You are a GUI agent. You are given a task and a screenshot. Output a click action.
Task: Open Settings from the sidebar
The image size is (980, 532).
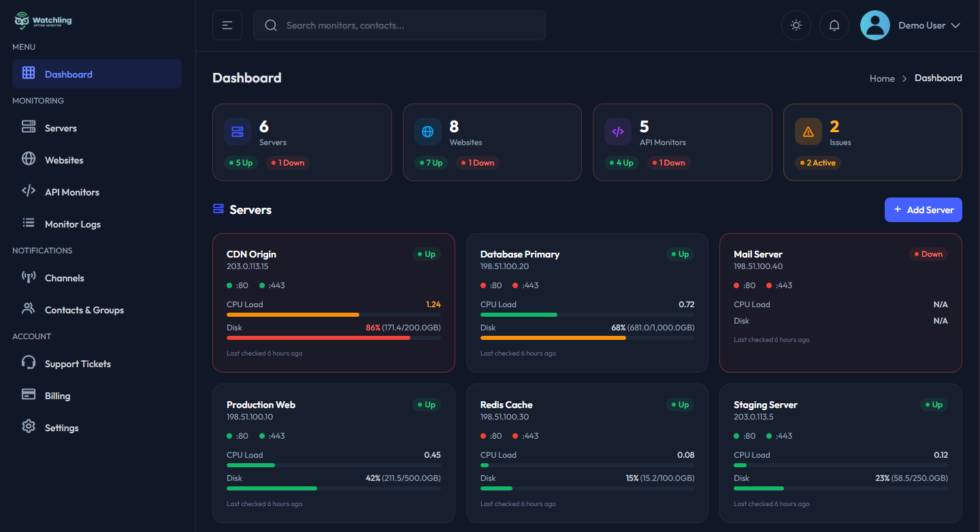coord(61,427)
